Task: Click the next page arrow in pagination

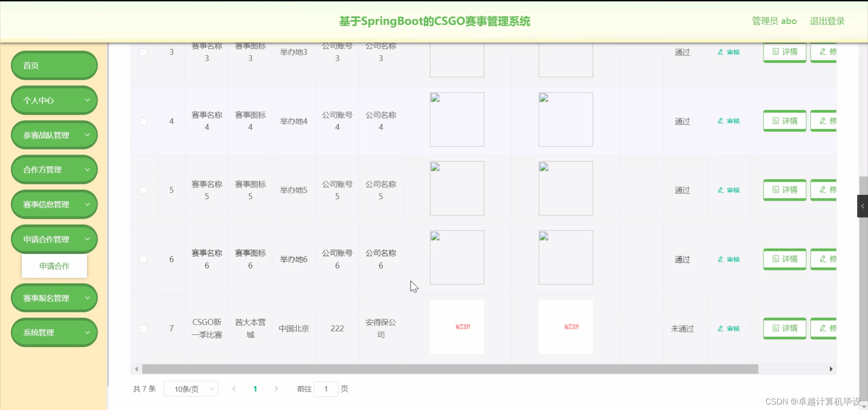Action: pos(276,389)
